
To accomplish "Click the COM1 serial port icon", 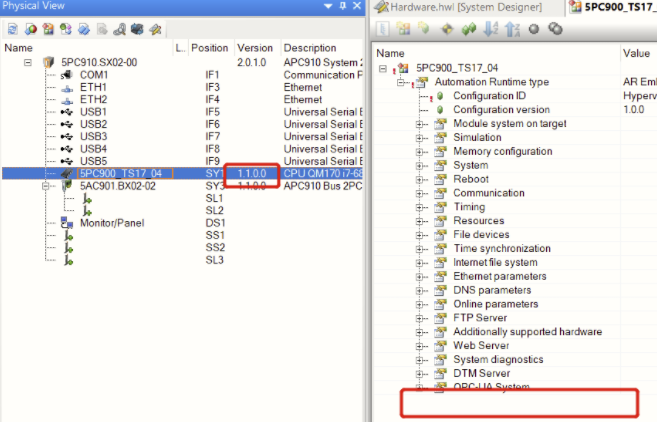I will [x=67, y=75].
